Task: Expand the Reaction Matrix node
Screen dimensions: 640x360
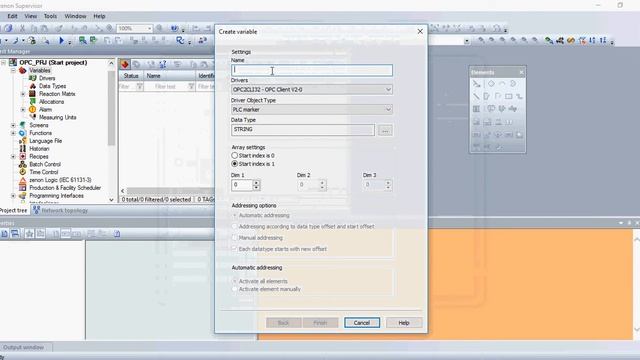Action: click(23, 94)
